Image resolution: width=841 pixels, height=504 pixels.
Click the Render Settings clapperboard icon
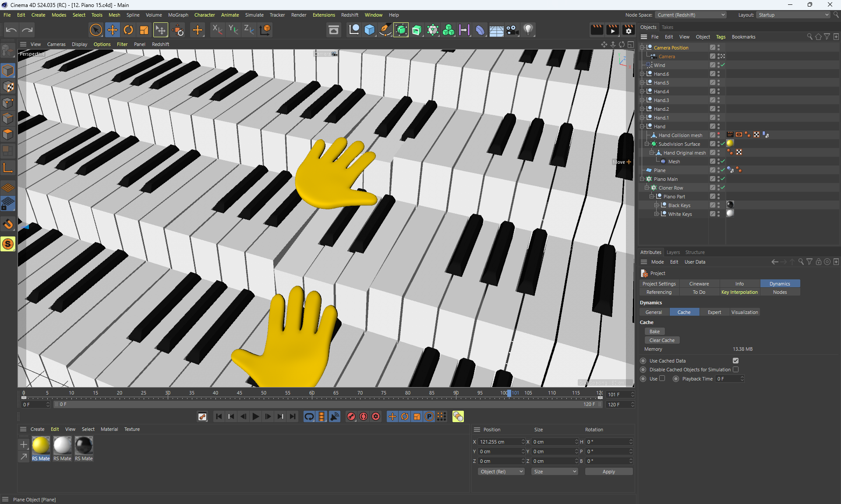[x=628, y=30]
